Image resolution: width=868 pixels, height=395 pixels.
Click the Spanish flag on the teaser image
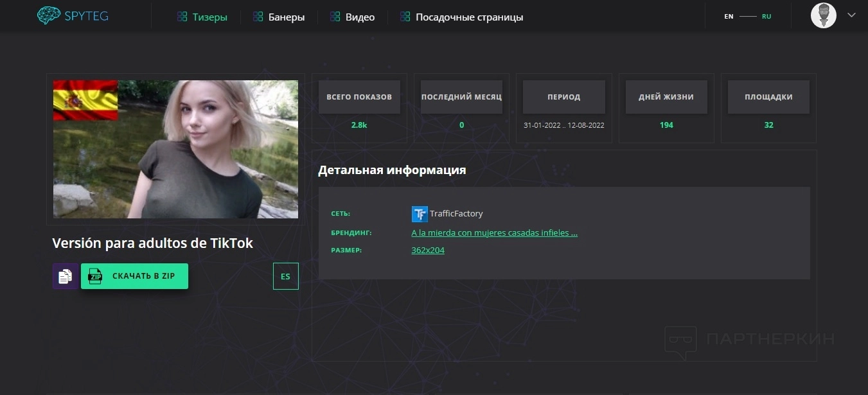[x=85, y=101]
